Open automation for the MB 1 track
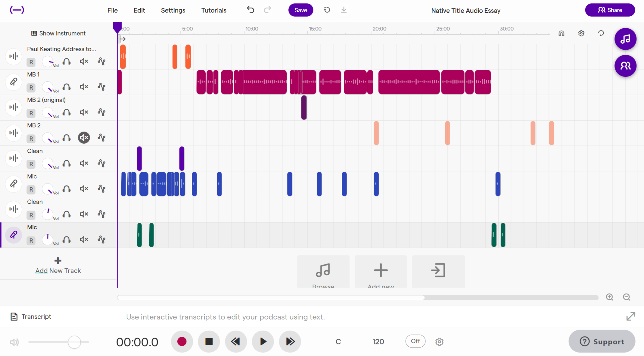This screenshot has height=356, width=644. [101, 87]
